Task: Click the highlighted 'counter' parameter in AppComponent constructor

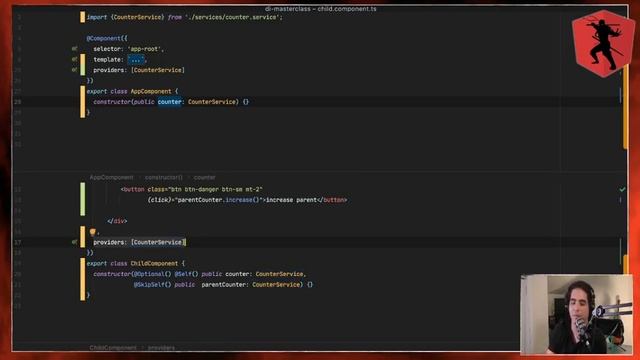Action: coord(169,102)
